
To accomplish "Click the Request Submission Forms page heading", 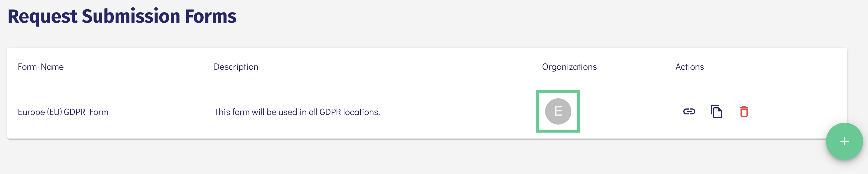I will (122, 16).
